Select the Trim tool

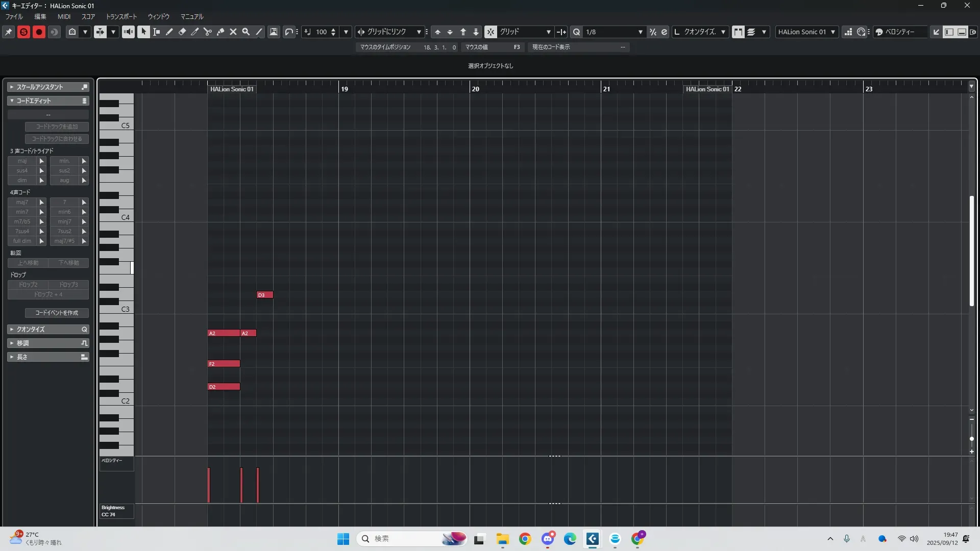195,32
